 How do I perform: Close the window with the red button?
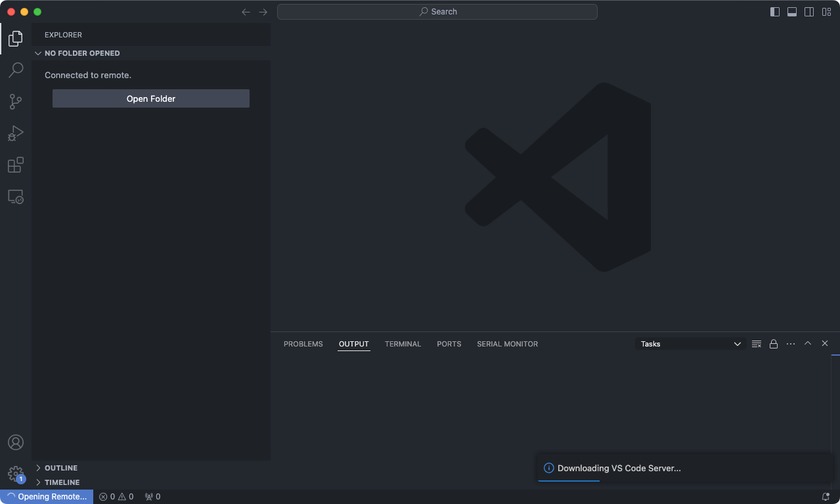(x=11, y=12)
